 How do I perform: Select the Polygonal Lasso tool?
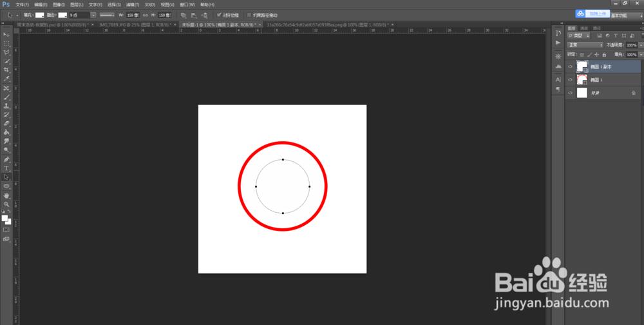6,52
